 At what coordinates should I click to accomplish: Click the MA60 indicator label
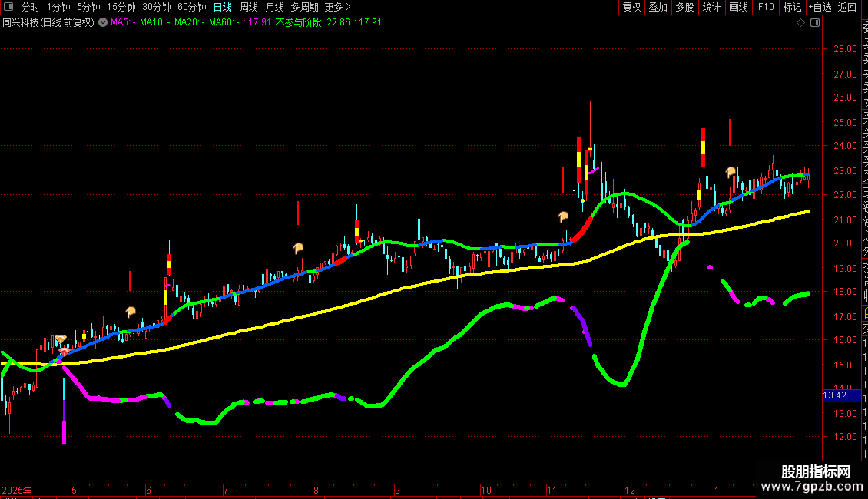[x=224, y=23]
